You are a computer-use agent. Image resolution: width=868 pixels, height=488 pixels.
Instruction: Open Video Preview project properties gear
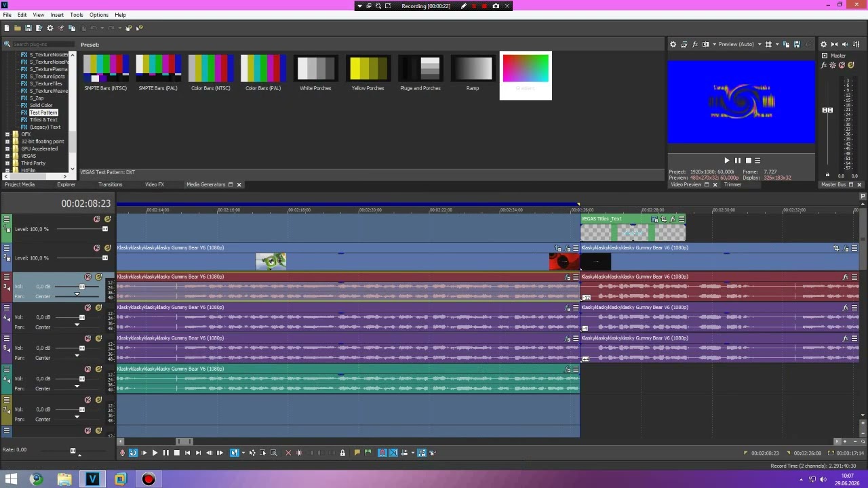673,44
